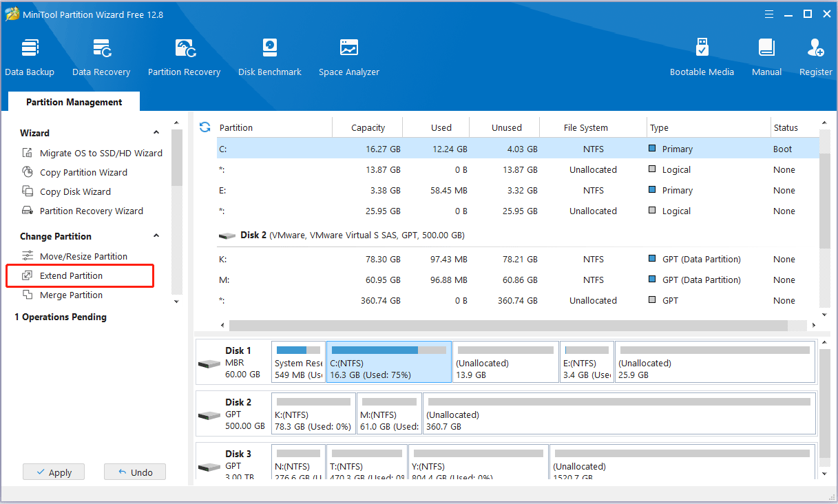Open the hamburger menu in title bar
The height and width of the screenshot is (504, 838).
tap(769, 14)
